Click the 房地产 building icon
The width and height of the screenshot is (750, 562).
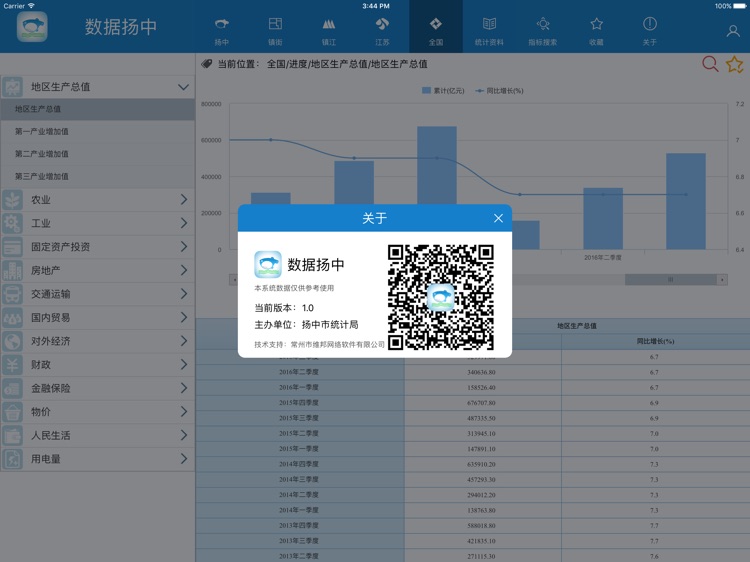coord(12,271)
